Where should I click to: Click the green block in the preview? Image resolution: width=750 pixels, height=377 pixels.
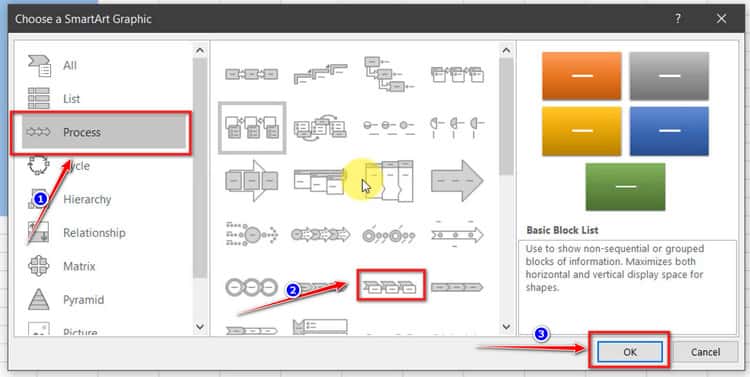pyautogui.click(x=625, y=187)
